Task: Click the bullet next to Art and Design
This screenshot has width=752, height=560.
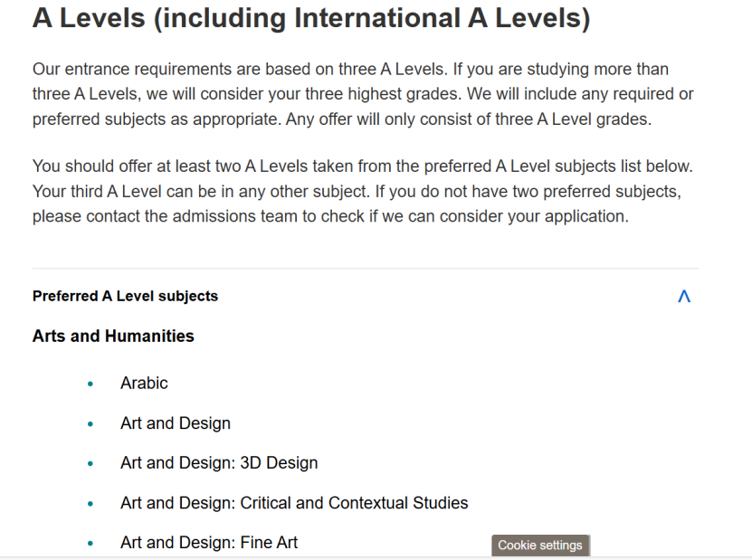Action: [90, 423]
